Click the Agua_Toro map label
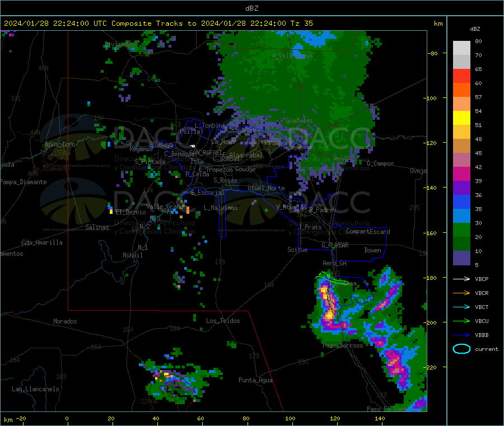This screenshot has width=504, height=426. (60, 144)
